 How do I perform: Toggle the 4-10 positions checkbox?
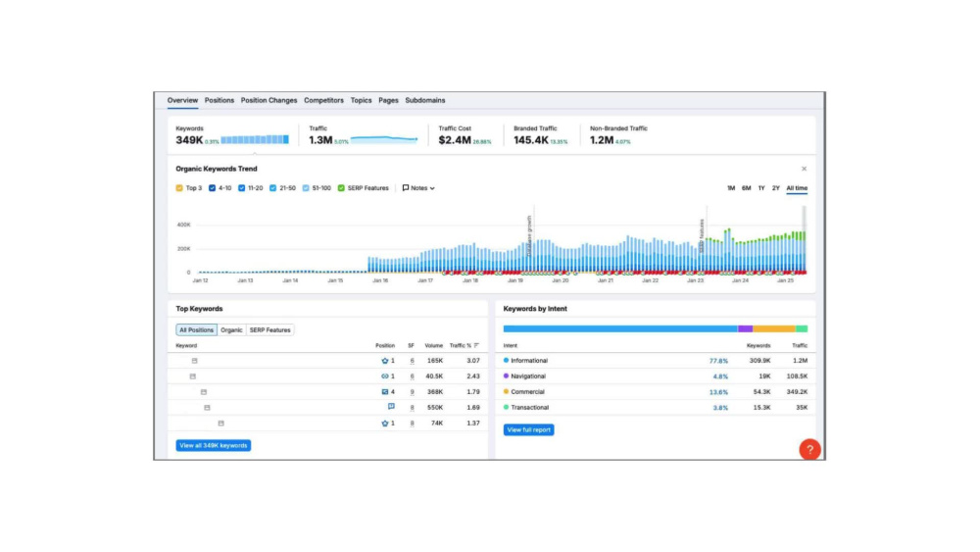(x=212, y=187)
